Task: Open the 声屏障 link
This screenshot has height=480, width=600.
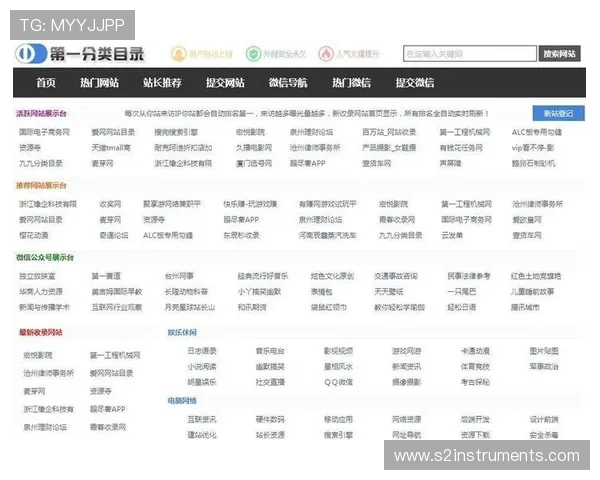Action: (x=450, y=163)
